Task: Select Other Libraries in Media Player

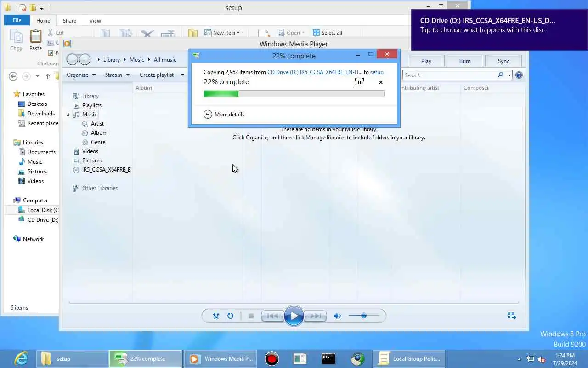Action: click(x=100, y=188)
